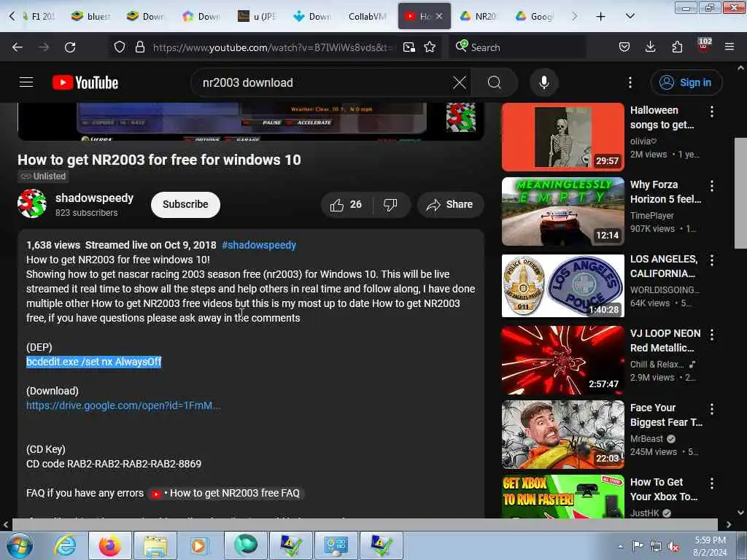
Task: Open shadowspeedy channel name link
Action: pyautogui.click(x=94, y=198)
